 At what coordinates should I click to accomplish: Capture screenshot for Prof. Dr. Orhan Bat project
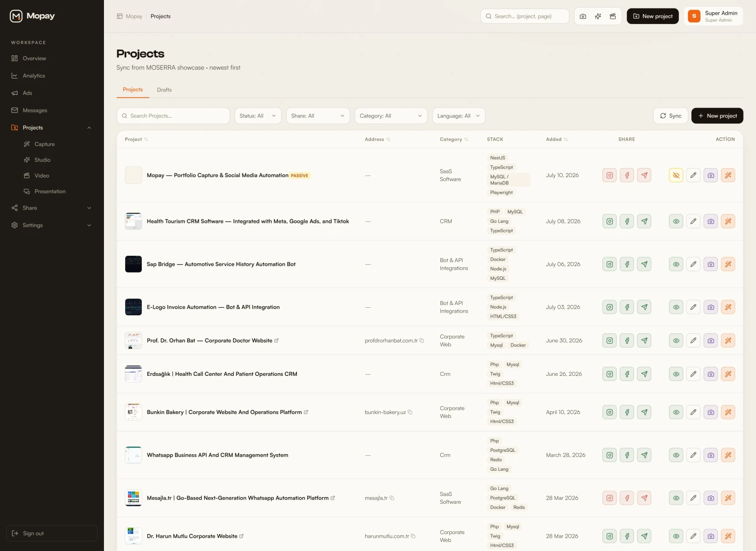tap(711, 340)
